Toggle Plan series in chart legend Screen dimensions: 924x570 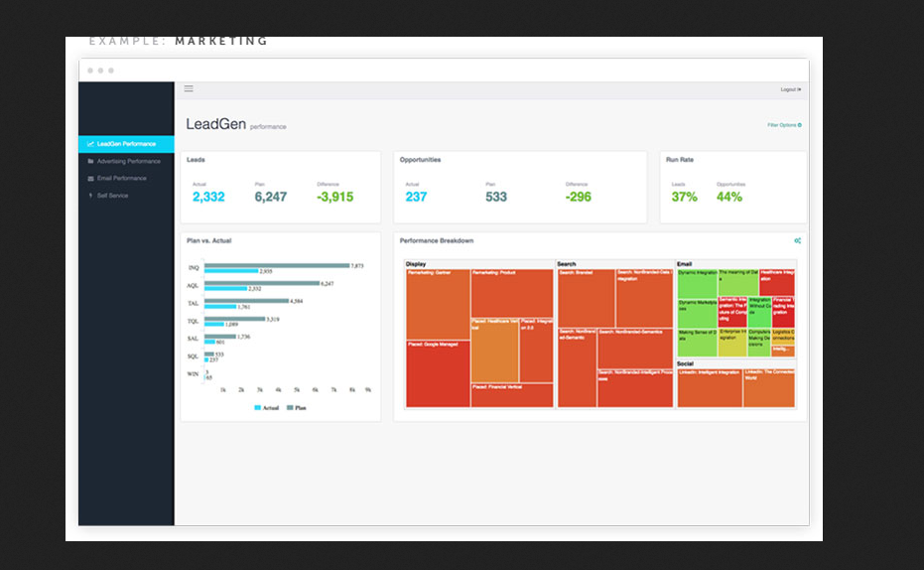(x=297, y=408)
